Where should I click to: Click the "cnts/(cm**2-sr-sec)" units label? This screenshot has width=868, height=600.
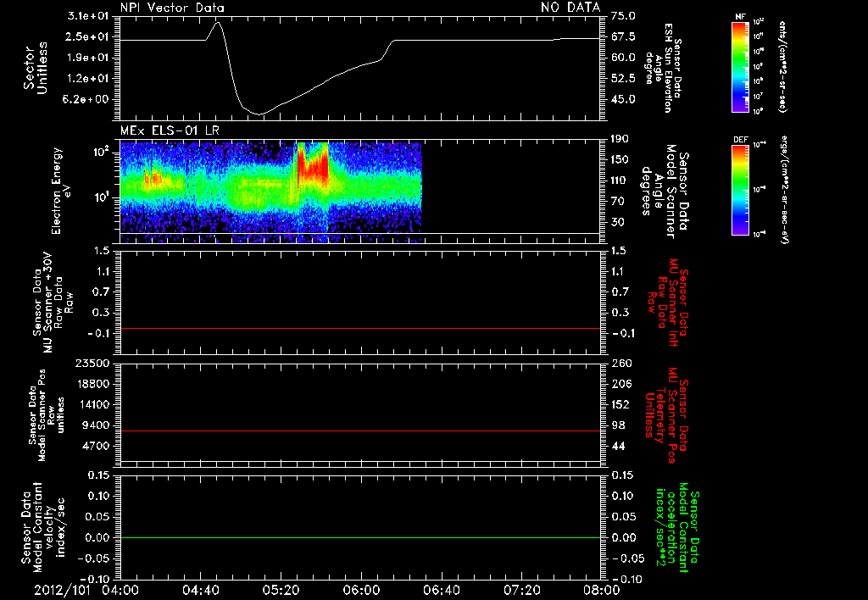(x=782, y=66)
